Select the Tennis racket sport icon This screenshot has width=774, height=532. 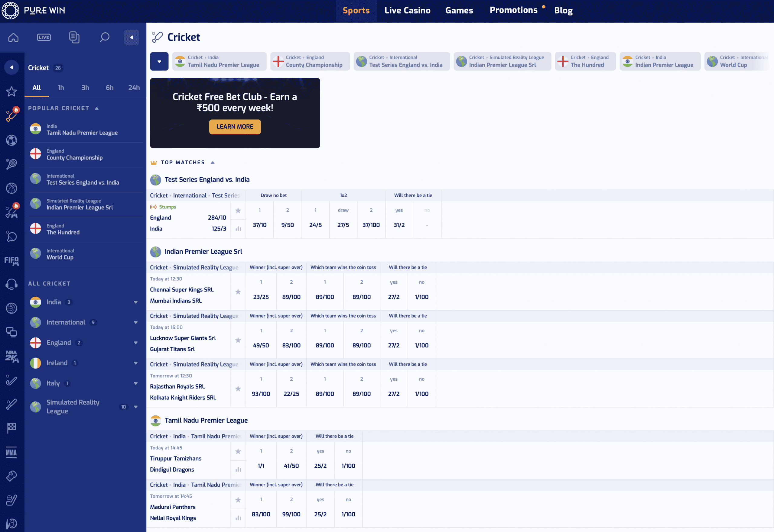pos(12,164)
